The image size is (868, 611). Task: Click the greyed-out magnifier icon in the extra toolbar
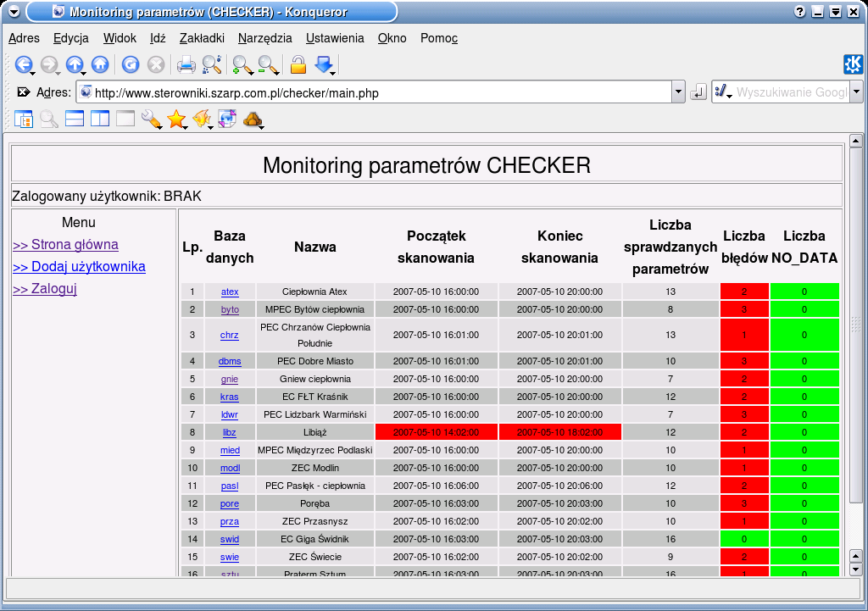(49, 119)
